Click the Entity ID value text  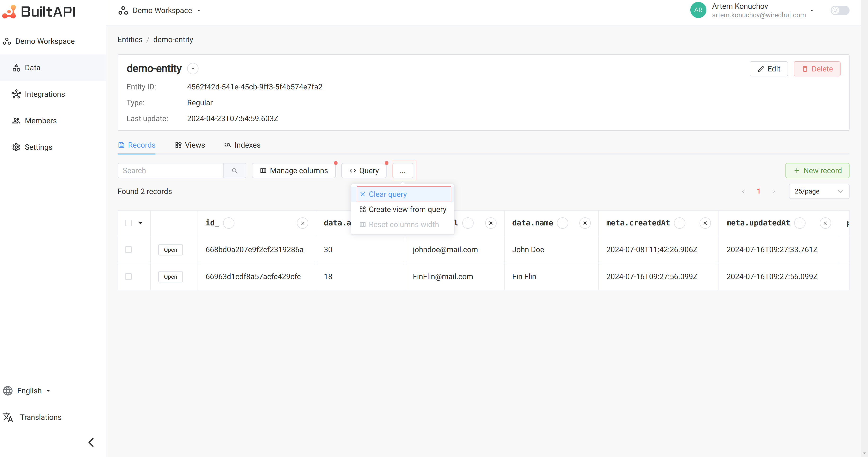(255, 87)
